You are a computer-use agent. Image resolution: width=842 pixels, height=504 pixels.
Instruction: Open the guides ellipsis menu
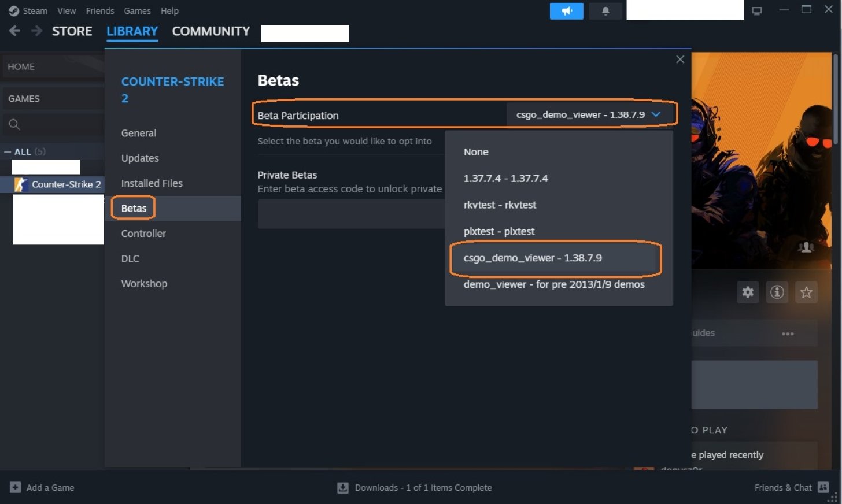pos(788,333)
